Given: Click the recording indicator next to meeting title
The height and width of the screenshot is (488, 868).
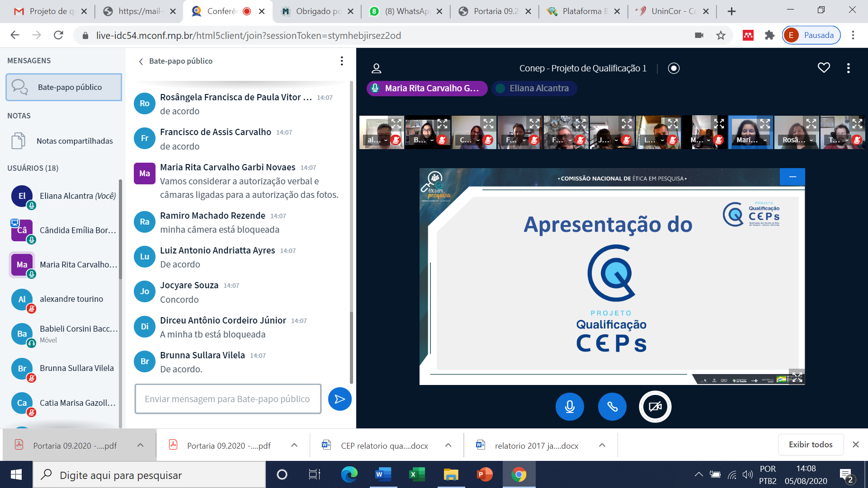Looking at the screenshot, I should [674, 68].
